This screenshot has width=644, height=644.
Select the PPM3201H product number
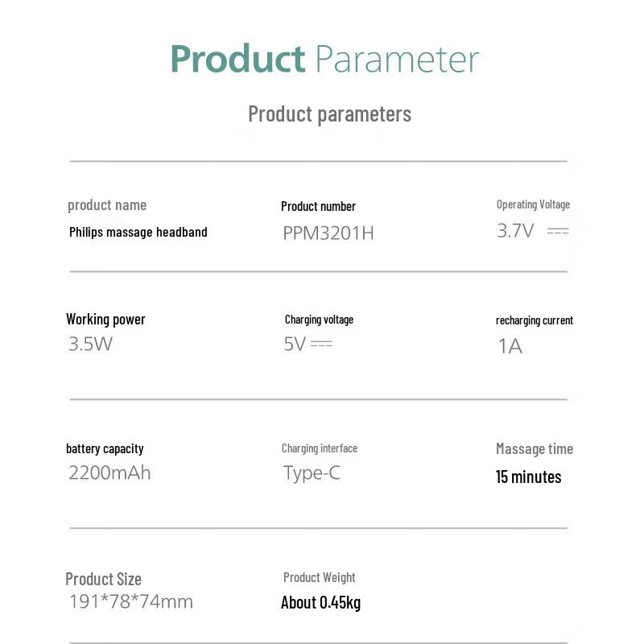pyautogui.click(x=328, y=233)
